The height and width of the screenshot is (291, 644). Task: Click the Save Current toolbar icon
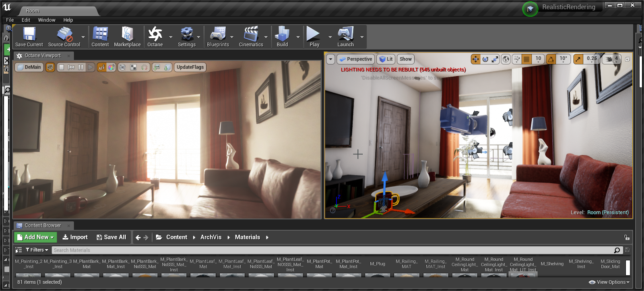(x=29, y=37)
